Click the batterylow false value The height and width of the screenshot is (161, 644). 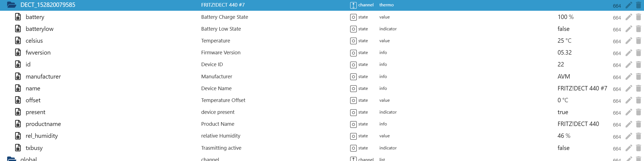[x=563, y=29]
